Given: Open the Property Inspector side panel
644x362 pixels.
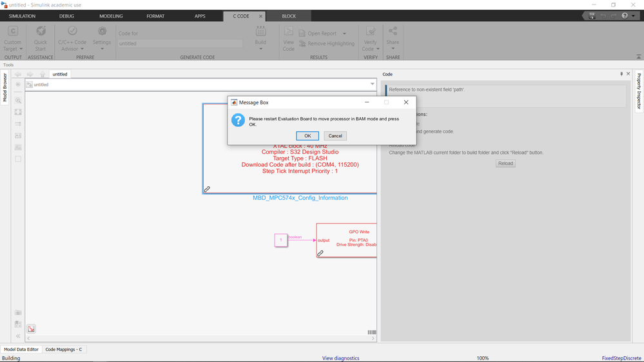Looking at the screenshot, I should pyautogui.click(x=639, y=91).
